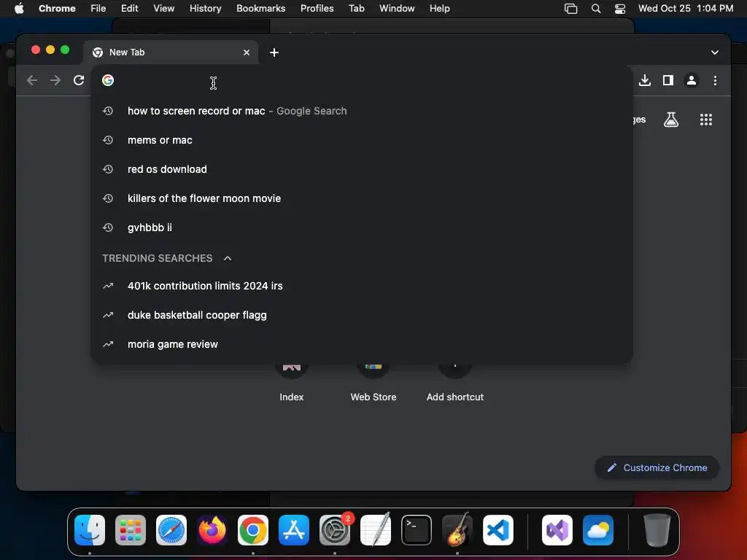Image resolution: width=747 pixels, height=560 pixels.
Task: Open TextEdit from the Dock
Action: pyautogui.click(x=376, y=530)
